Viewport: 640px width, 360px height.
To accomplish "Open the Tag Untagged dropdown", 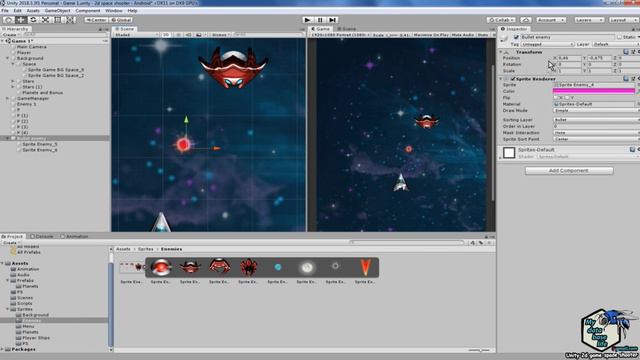I will click(x=547, y=44).
